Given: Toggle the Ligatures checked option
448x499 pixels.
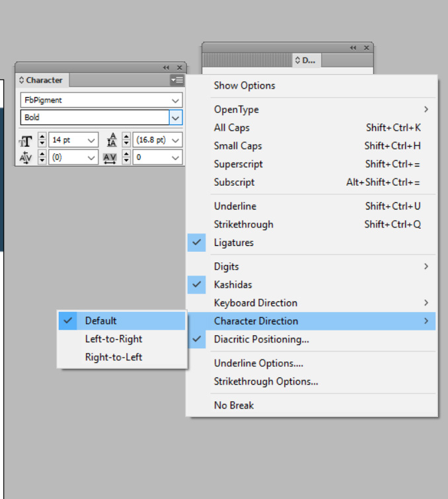Looking at the screenshot, I should click(311, 243).
